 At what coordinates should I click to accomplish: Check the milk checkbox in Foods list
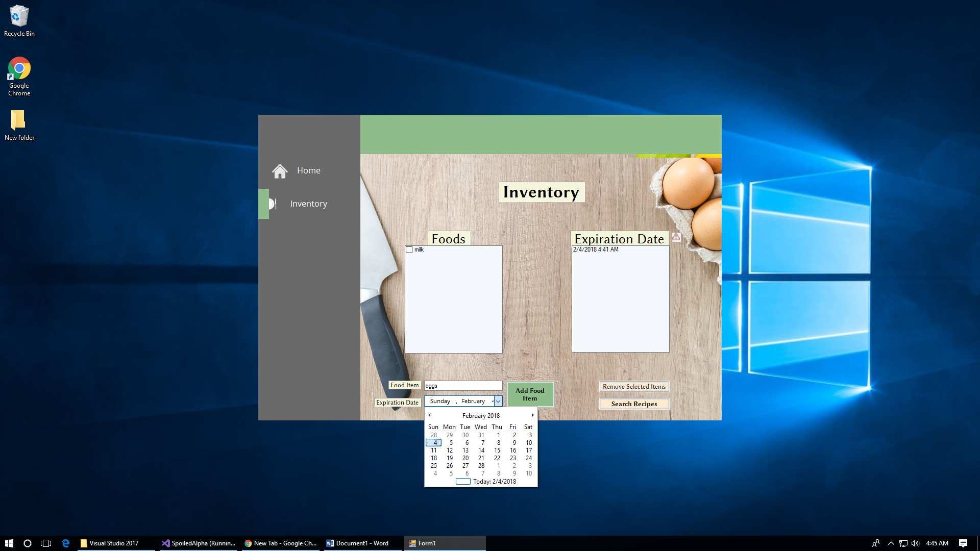[x=409, y=250]
